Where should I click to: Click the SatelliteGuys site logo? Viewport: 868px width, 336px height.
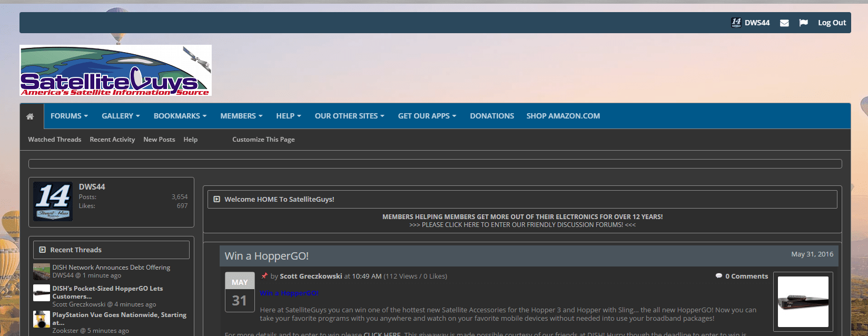pos(116,71)
